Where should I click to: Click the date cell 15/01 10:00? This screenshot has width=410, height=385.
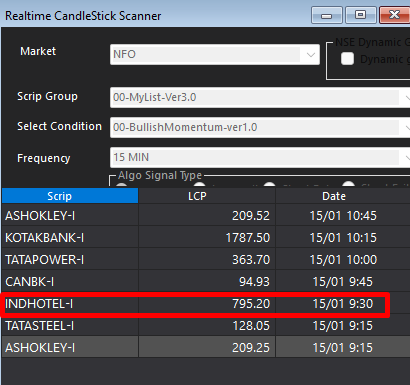(343, 260)
